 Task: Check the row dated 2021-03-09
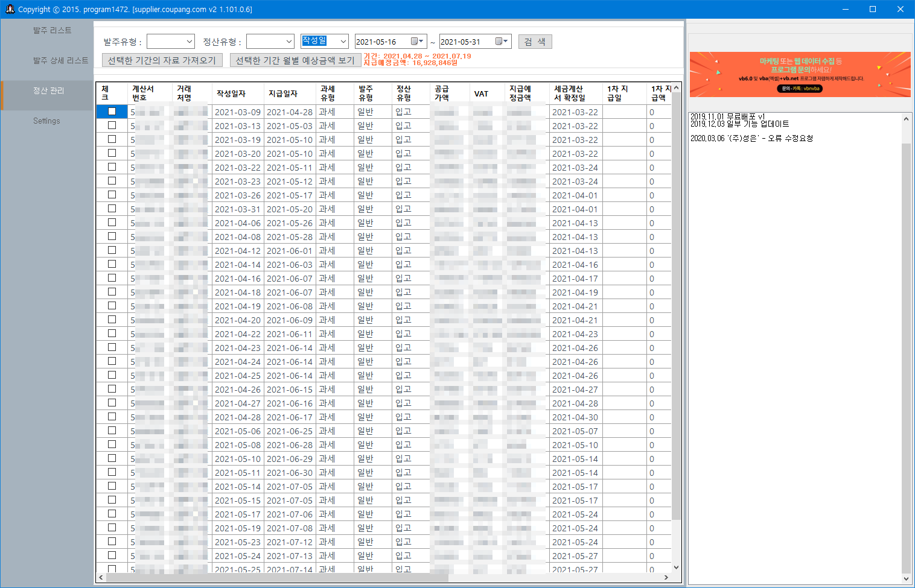[x=111, y=112]
